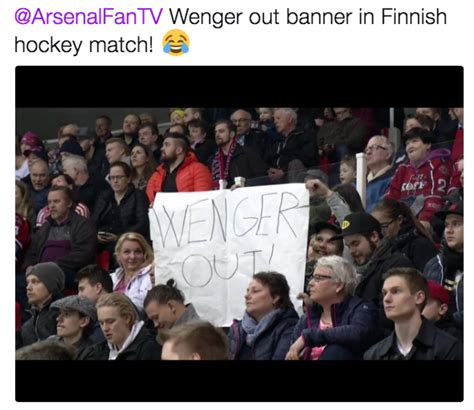Click the top black letterbox bar of the video
This screenshot has height=410, width=474.
[x=239, y=87]
